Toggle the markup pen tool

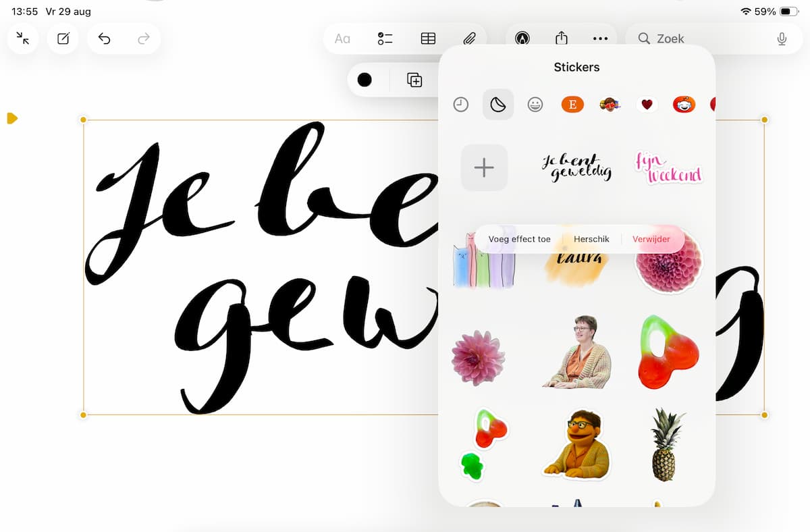pos(522,38)
